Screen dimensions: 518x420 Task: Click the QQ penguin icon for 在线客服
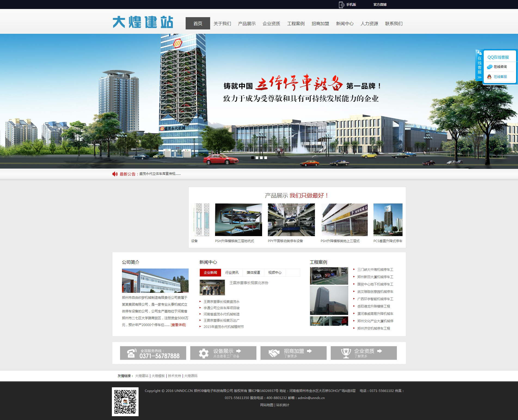(x=489, y=77)
